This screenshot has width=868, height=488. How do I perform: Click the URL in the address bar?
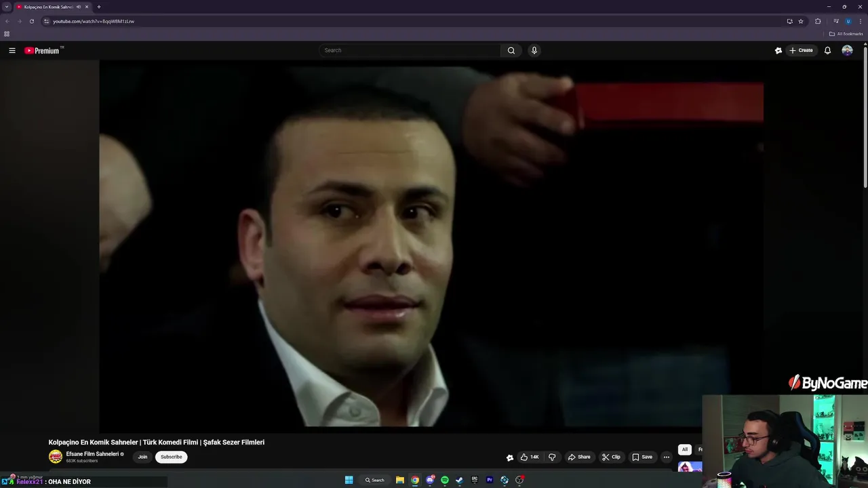click(x=94, y=21)
